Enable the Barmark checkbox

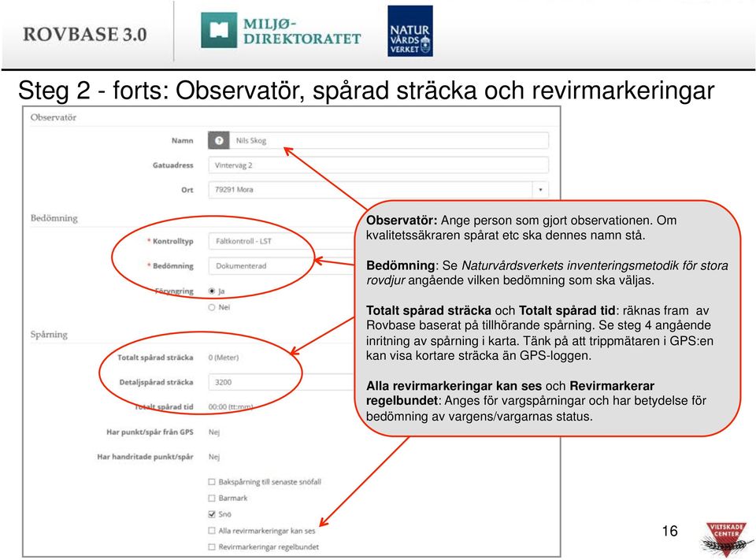(x=212, y=498)
